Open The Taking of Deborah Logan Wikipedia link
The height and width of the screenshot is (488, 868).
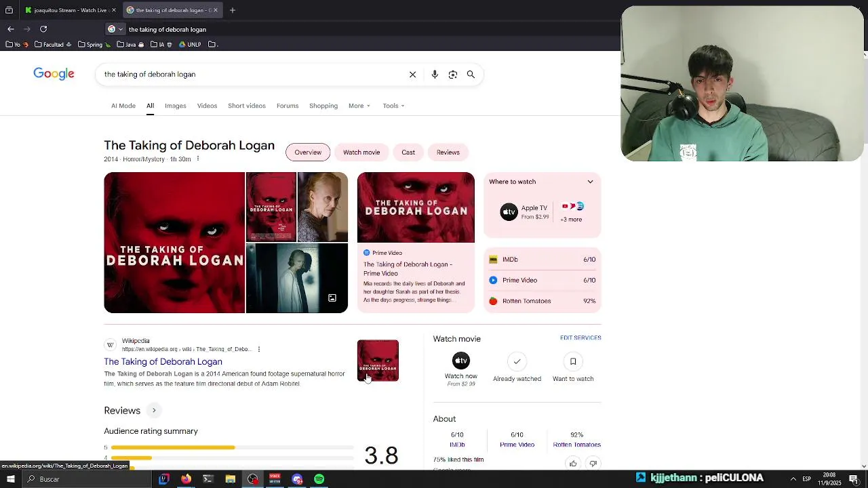(x=163, y=362)
